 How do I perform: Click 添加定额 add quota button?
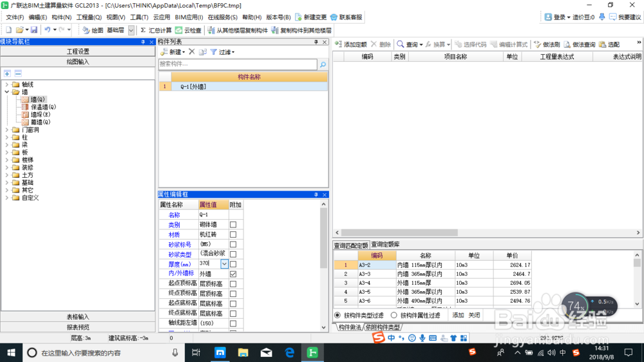click(351, 44)
